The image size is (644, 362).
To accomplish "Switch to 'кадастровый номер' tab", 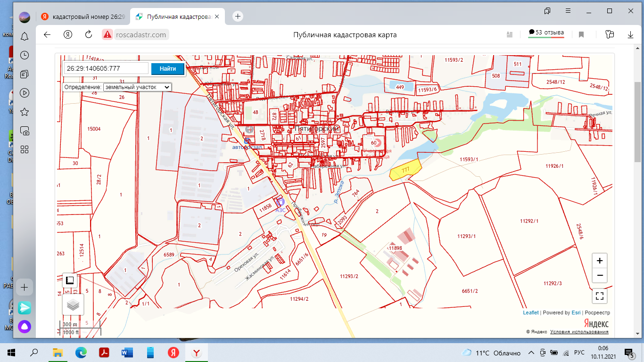I will (x=83, y=16).
